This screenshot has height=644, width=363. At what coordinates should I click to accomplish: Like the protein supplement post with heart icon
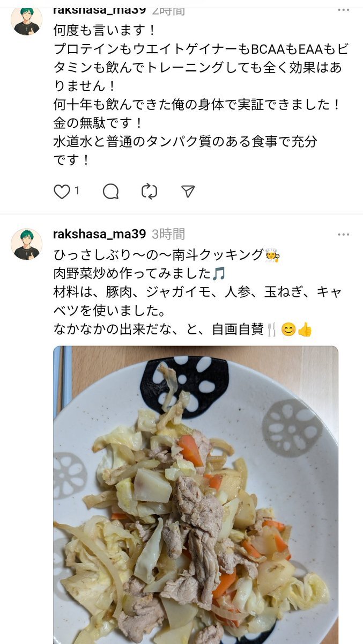coord(62,191)
